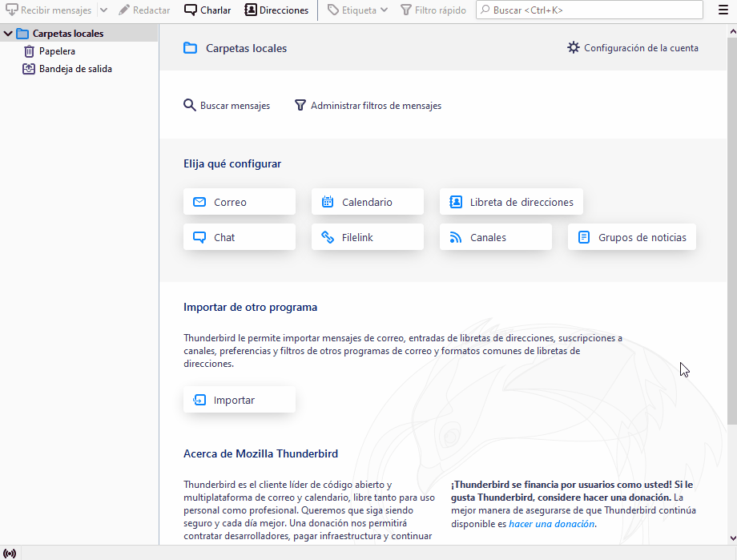Click Libreta de direcciones setup button

[x=511, y=202]
